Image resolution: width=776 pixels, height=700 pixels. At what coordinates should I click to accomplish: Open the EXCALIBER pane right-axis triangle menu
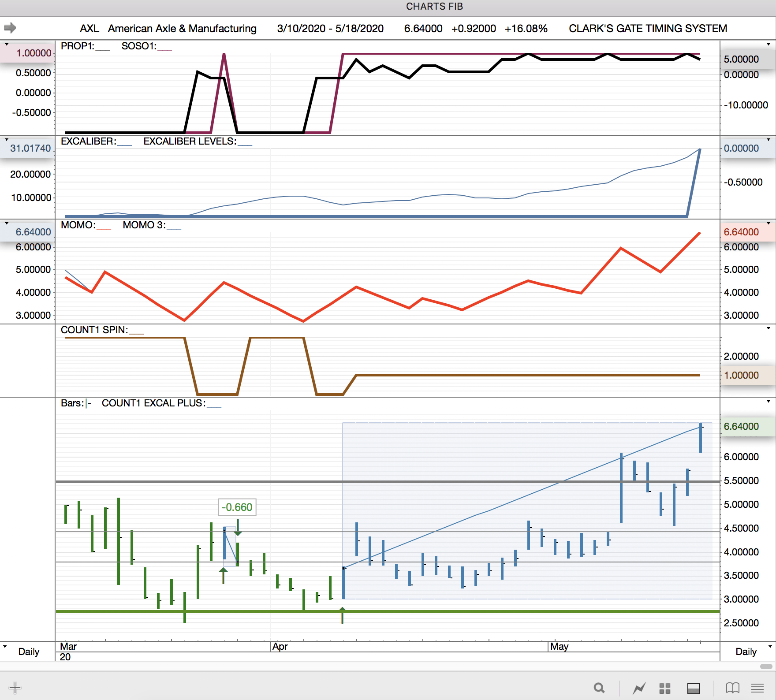[769, 140]
